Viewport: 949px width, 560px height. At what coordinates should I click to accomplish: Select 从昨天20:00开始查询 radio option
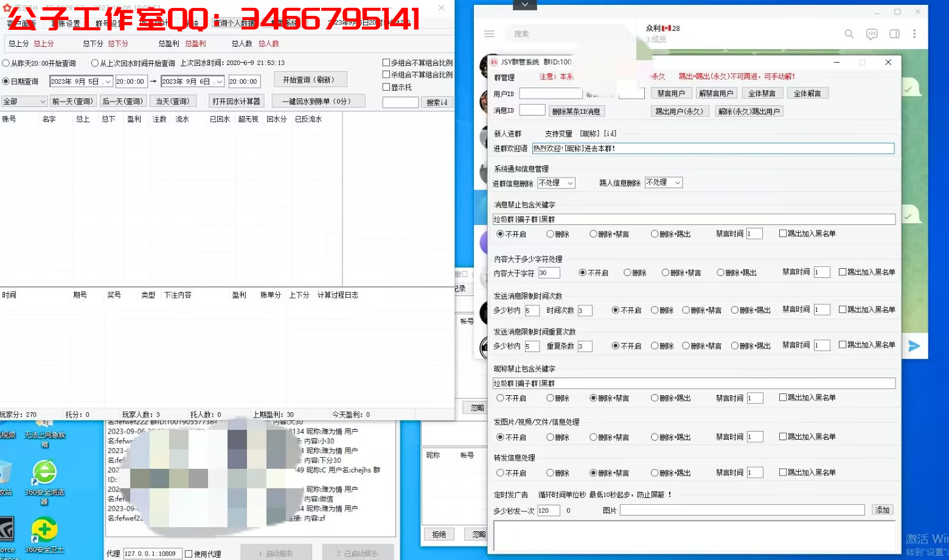[x=6, y=63]
